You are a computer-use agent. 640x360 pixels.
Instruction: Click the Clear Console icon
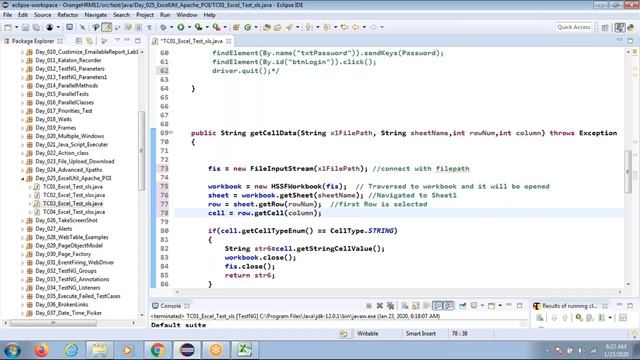[x=405, y=306]
